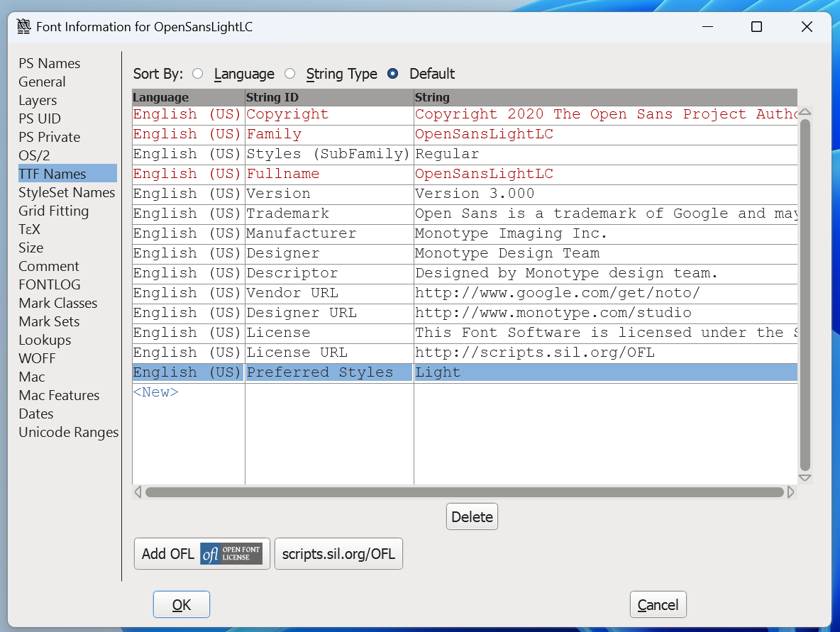Click Add OFL button
This screenshot has width=840, height=632.
202,554
